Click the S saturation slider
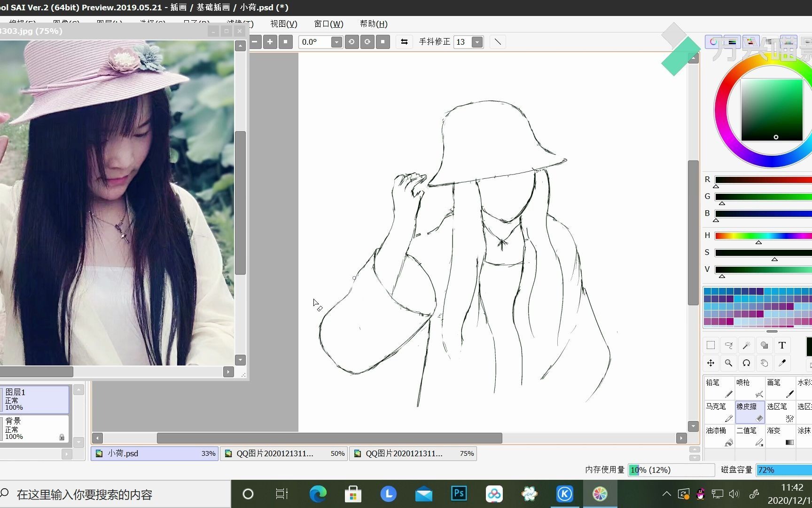The image size is (812, 508). [x=763, y=253]
